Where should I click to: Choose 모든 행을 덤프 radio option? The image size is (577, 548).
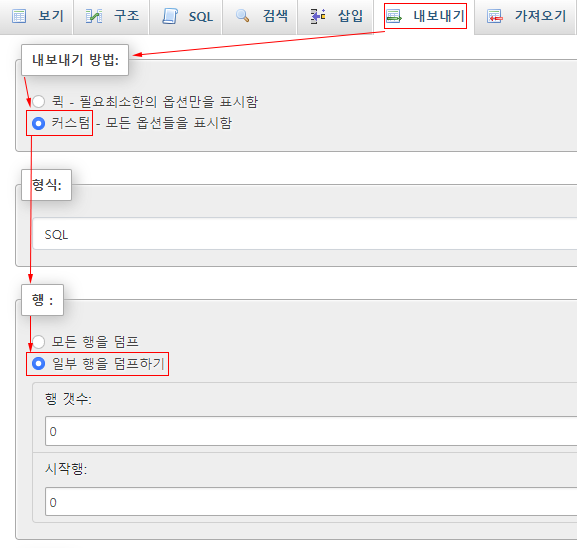pos(39,342)
